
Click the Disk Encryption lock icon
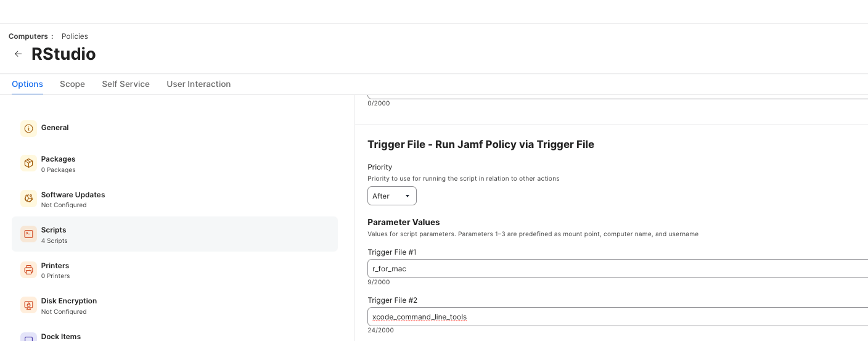point(28,305)
